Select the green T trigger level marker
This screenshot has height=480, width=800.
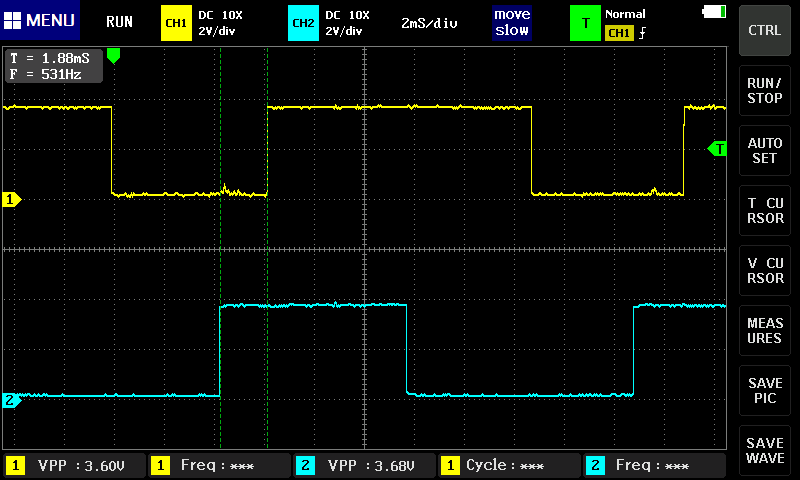[x=717, y=149]
